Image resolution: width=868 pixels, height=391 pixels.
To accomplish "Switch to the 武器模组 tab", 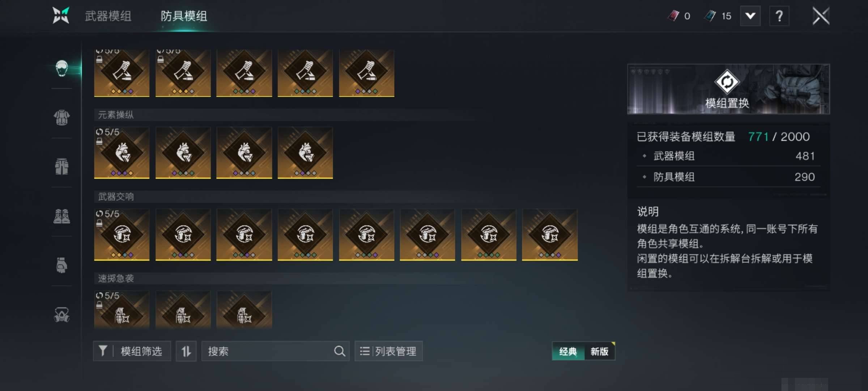I will pyautogui.click(x=108, y=16).
